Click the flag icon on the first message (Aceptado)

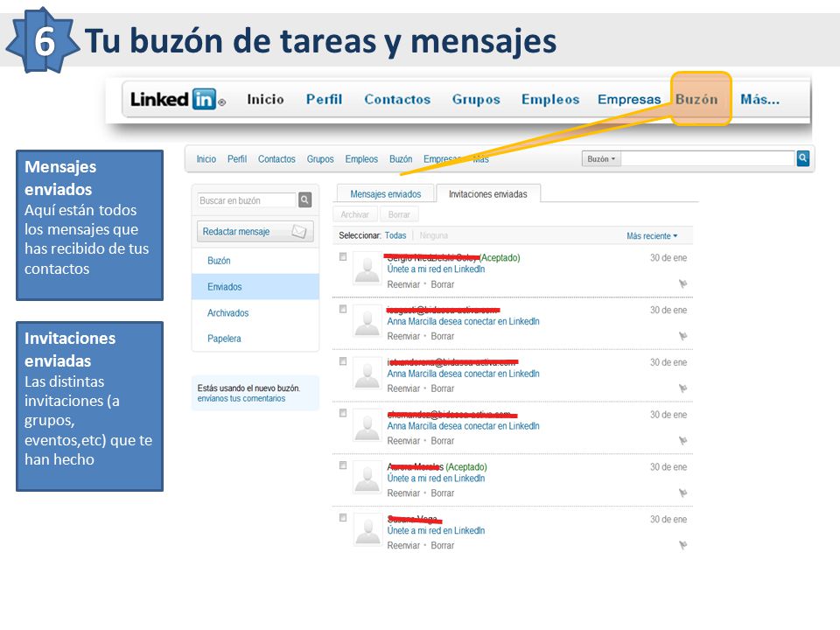[683, 283]
